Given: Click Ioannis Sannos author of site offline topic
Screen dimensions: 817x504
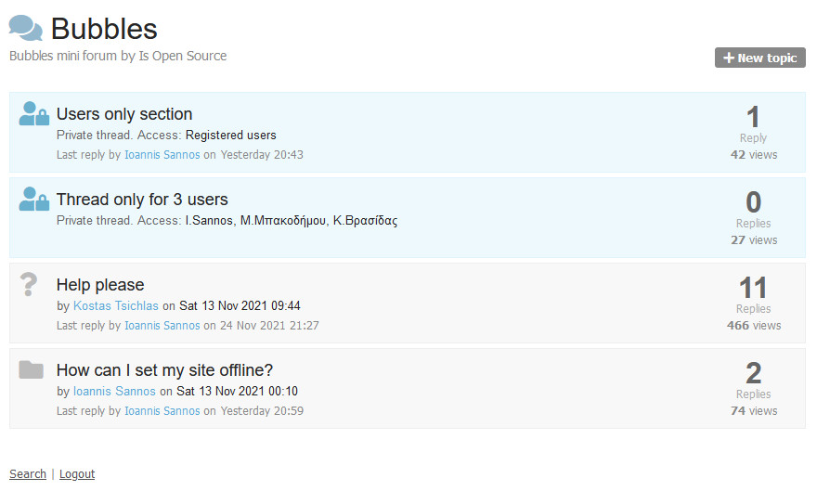Looking at the screenshot, I should 114,391.
